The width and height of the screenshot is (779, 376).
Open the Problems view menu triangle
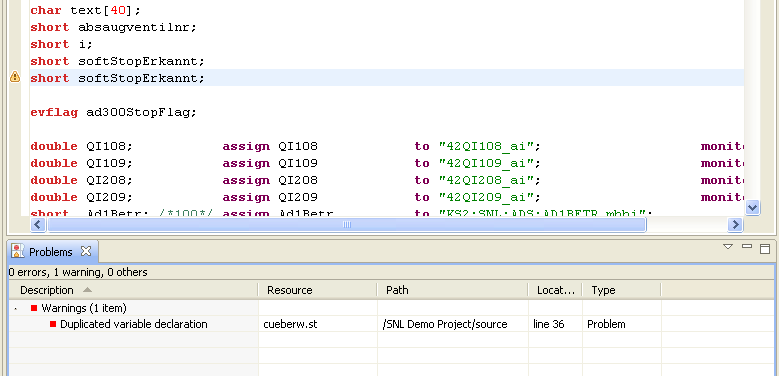pos(728,246)
